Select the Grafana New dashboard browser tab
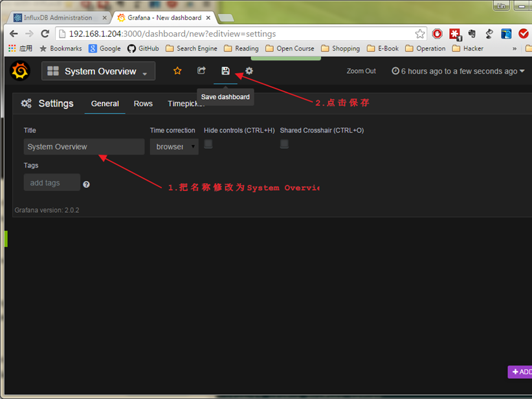 tap(164, 17)
